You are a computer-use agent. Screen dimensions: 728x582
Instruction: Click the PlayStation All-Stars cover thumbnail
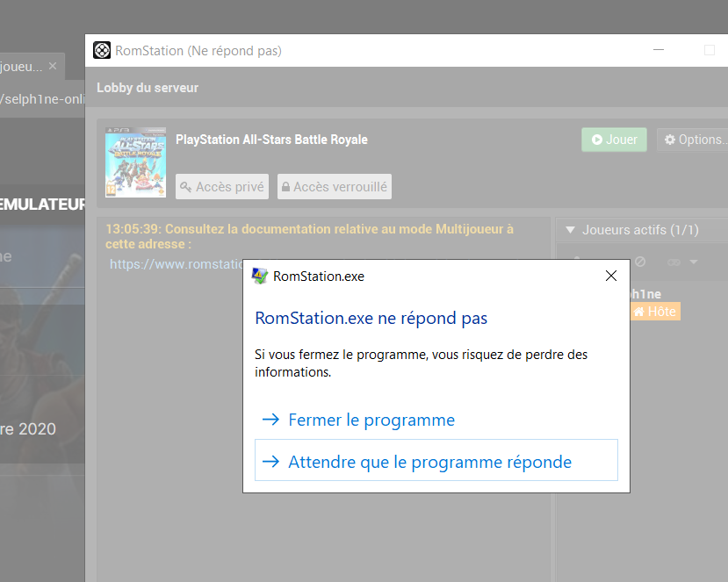(x=135, y=162)
